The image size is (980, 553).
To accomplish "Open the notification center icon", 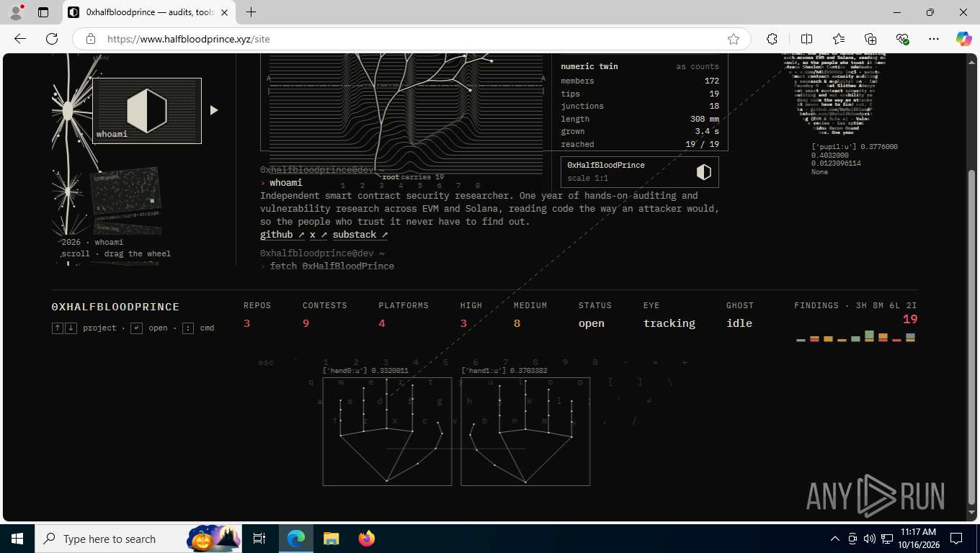I will coord(956,539).
